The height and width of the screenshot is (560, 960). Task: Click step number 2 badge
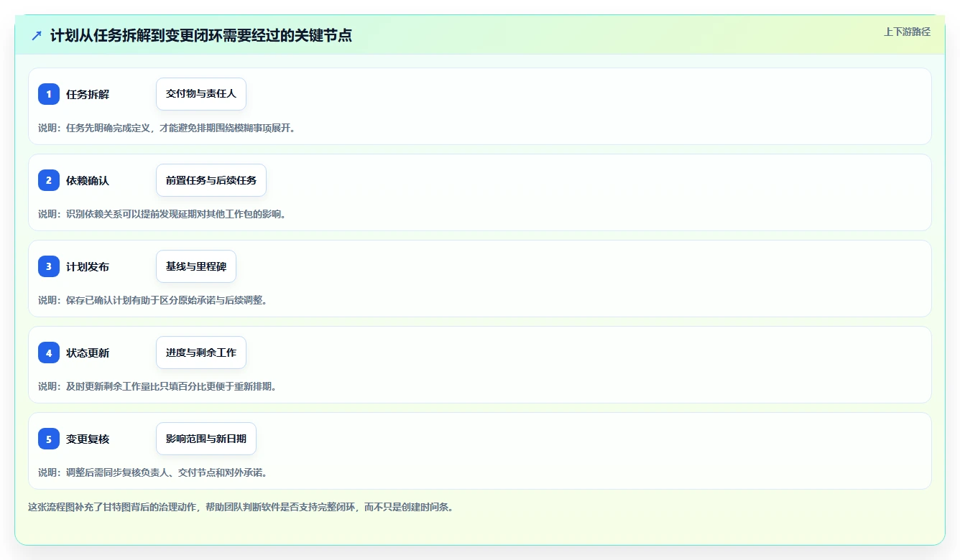[x=49, y=180]
